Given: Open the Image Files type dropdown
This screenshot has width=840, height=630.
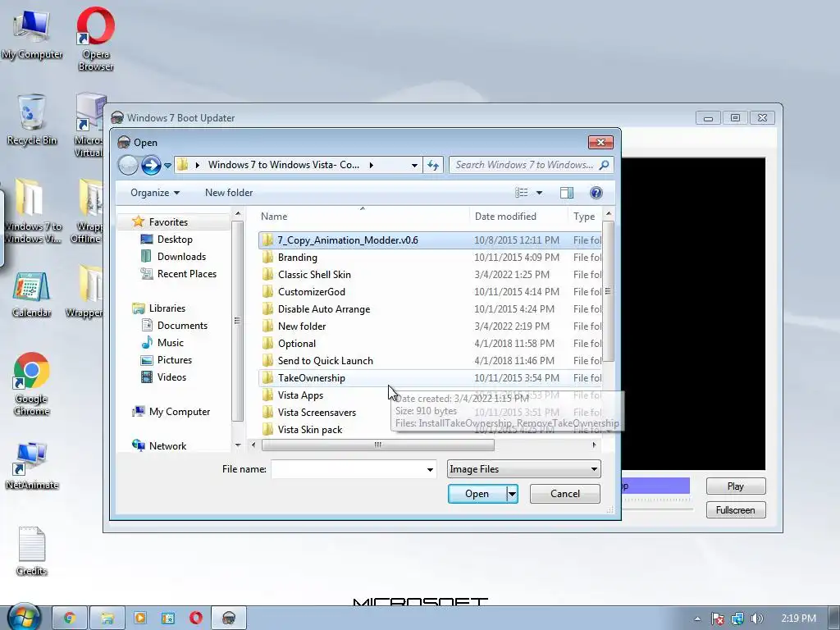Looking at the screenshot, I should tap(523, 469).
